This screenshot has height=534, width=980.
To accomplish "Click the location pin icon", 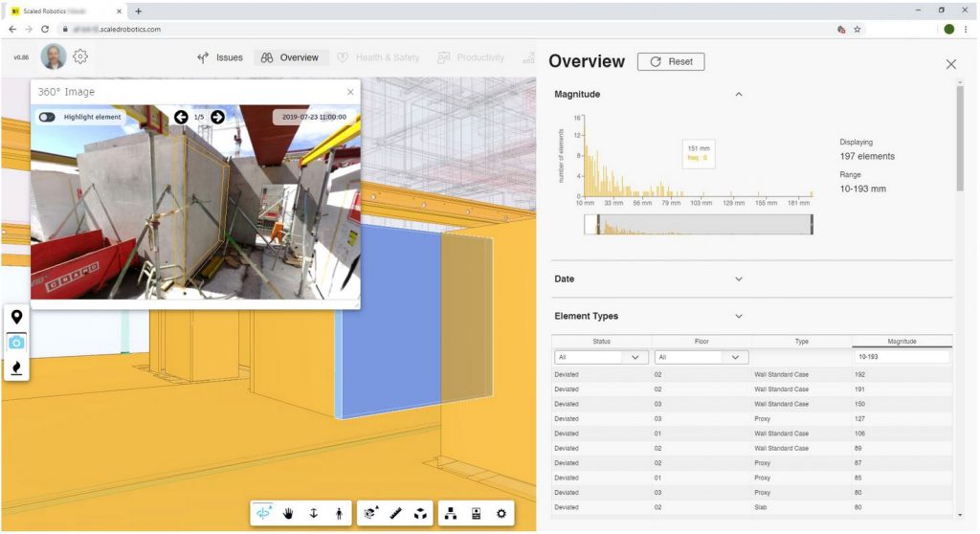I will coord(16,317).
